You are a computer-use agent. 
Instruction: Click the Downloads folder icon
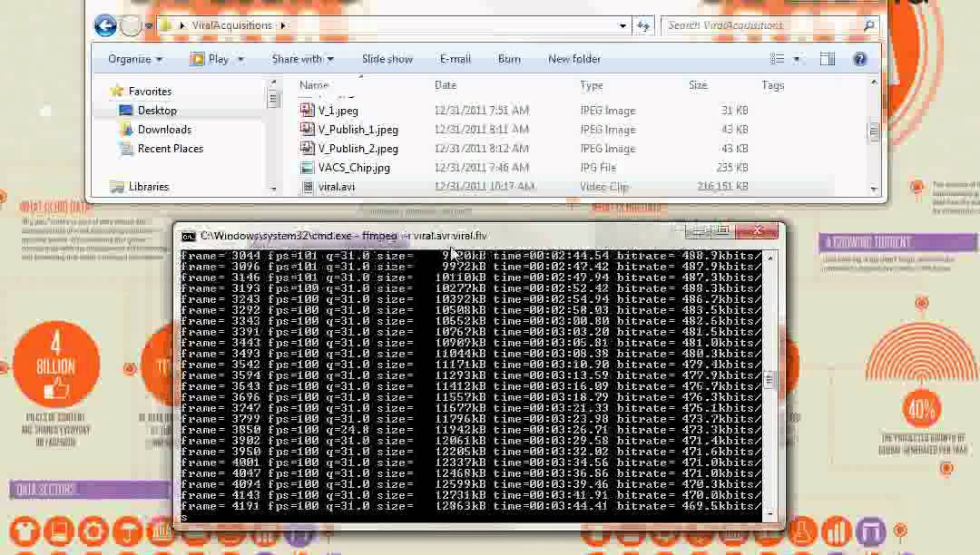[126, 130]
